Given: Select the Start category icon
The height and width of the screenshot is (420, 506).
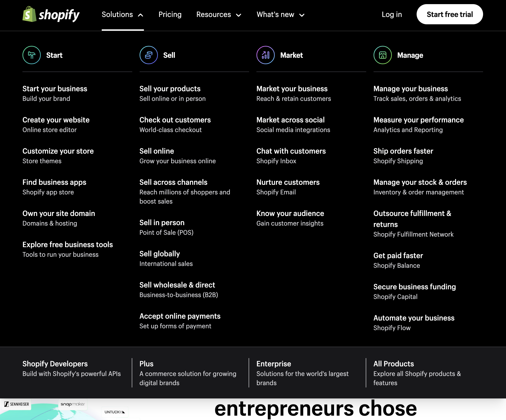Looking at the screenshot, I should 32,55.
